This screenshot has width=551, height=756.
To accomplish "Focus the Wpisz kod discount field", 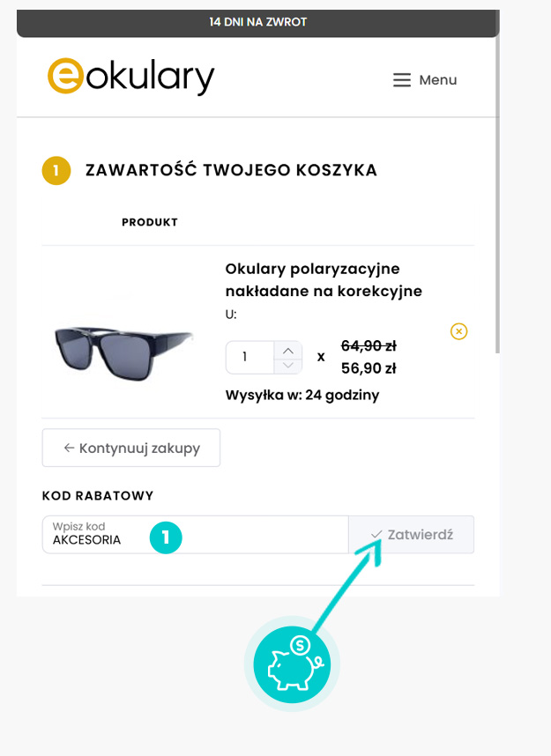I will [196, 534].
